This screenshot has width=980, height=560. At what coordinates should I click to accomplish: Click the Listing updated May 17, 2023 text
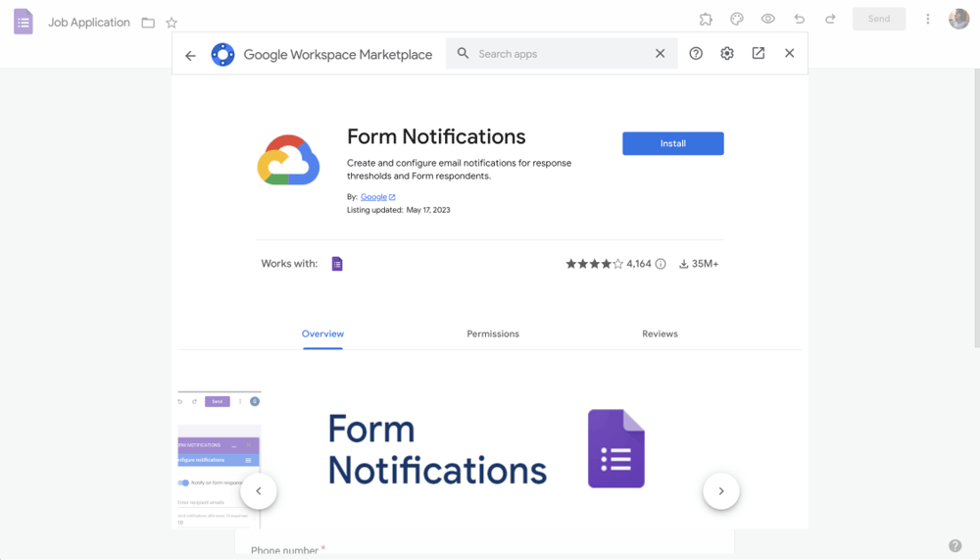[x=399, y=210]
